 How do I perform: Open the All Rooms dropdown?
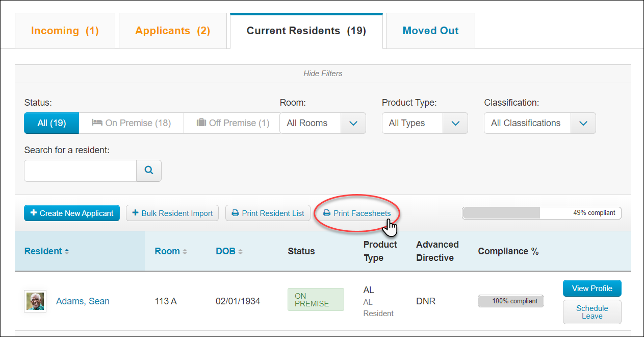pos(323,123)
